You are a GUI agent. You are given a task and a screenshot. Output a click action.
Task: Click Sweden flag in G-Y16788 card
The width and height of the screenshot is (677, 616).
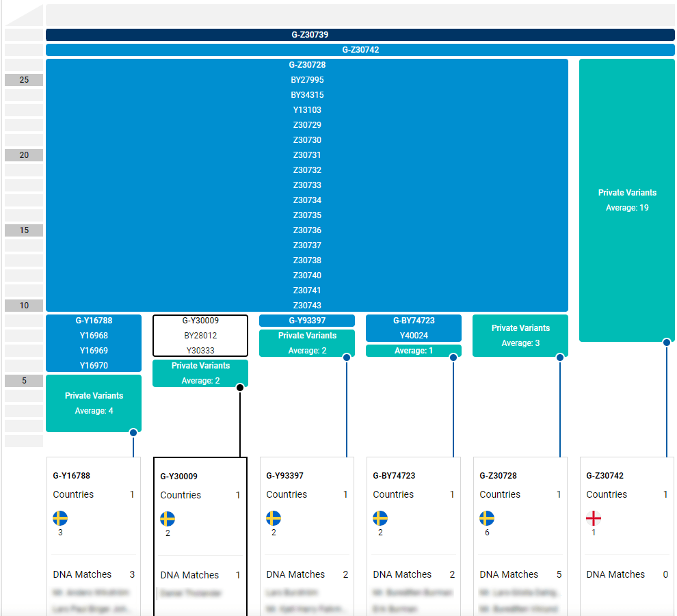60,518
